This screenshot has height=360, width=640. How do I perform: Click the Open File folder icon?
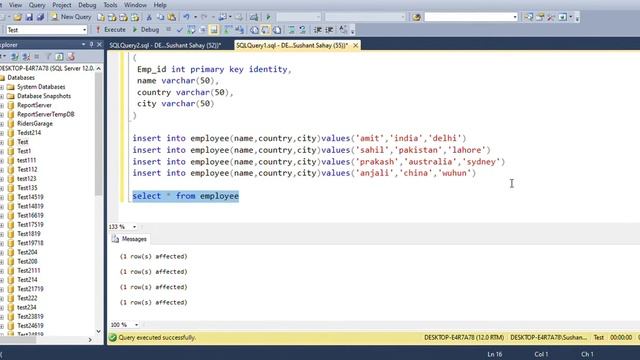pos(18,17)
